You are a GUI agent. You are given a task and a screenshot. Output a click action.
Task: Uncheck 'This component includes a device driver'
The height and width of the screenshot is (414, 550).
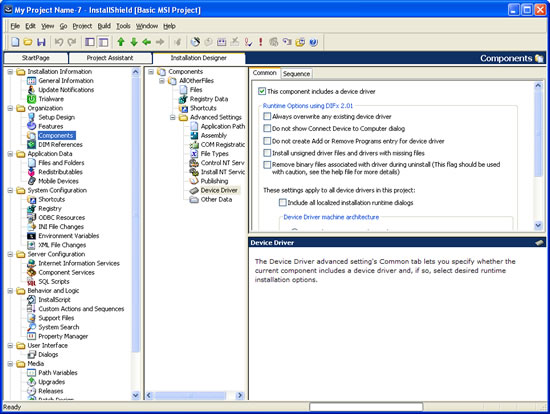(x=262, y=91)
